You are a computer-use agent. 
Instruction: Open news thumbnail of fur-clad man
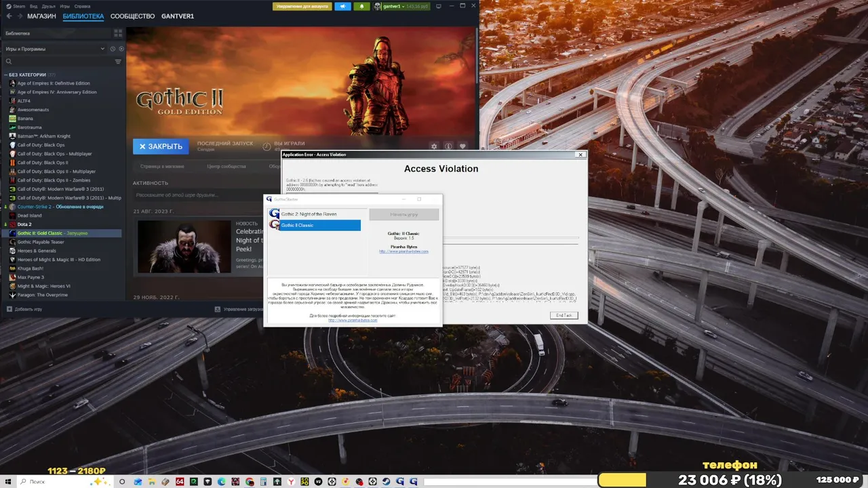click(183, 246)
